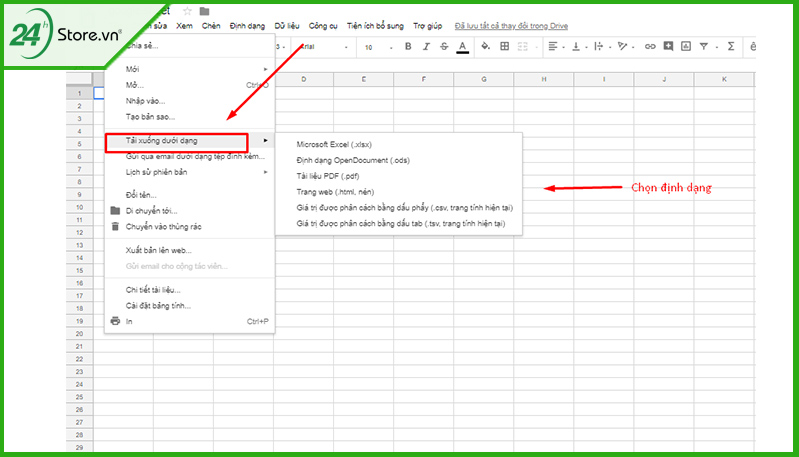
Task: Open the Trợ giúp menu
Action: coord(428,25)
